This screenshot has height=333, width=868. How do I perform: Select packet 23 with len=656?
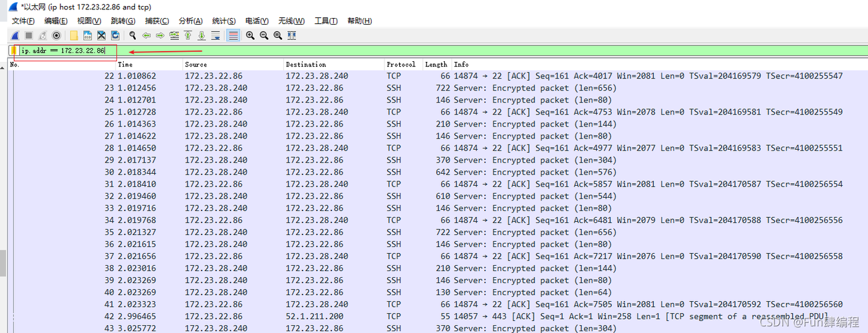click(438, 88)
